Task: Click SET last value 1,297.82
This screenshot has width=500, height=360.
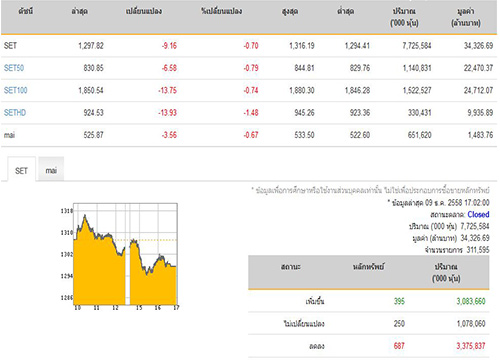Action: [91, 46]
